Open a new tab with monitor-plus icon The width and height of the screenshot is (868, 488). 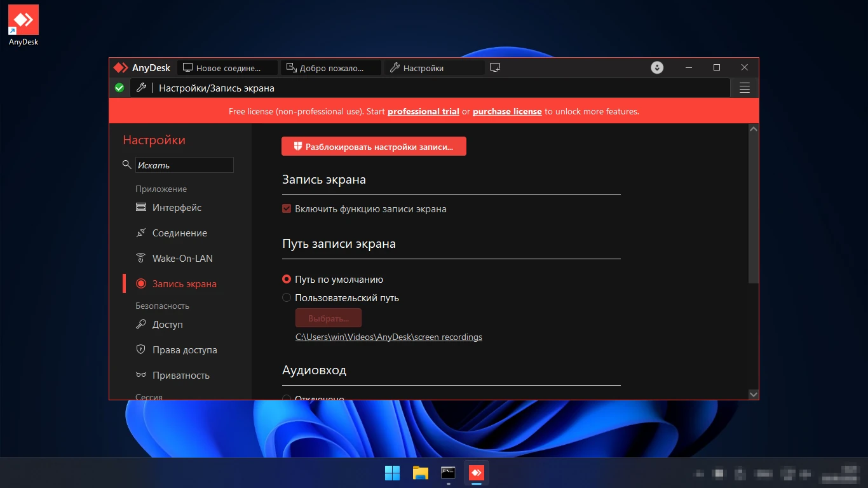[x=495, y=68]
